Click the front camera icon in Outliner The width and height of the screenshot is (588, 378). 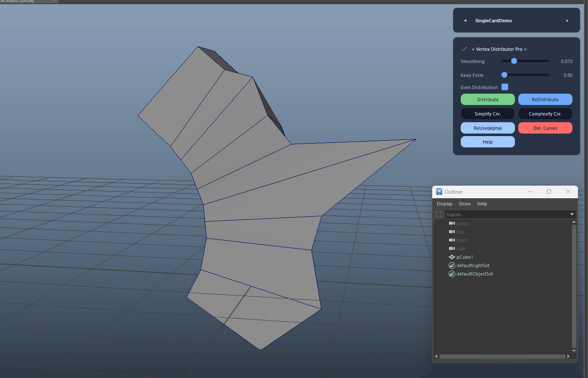click(452, 240)
